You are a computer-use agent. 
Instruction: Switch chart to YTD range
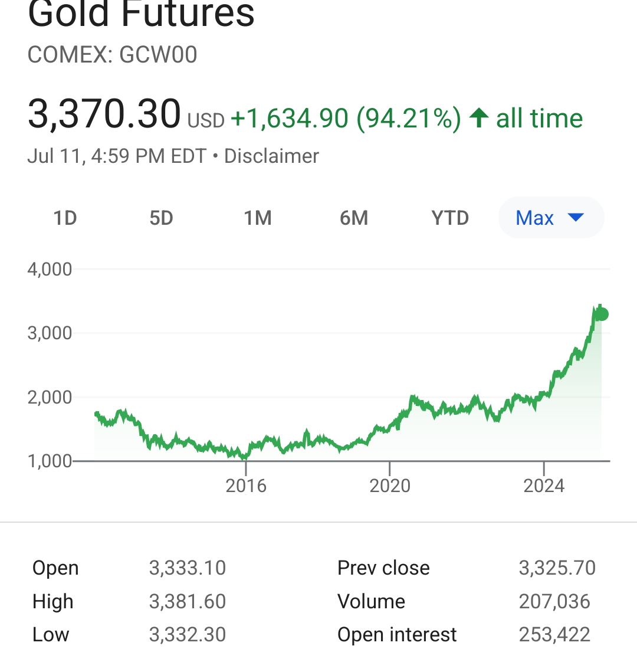tap(450, 218)
